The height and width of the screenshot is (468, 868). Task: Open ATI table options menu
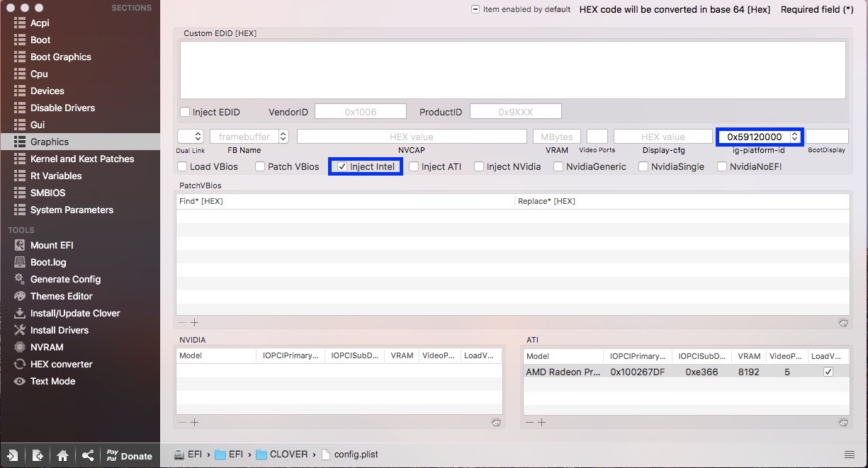click(843, 423)
